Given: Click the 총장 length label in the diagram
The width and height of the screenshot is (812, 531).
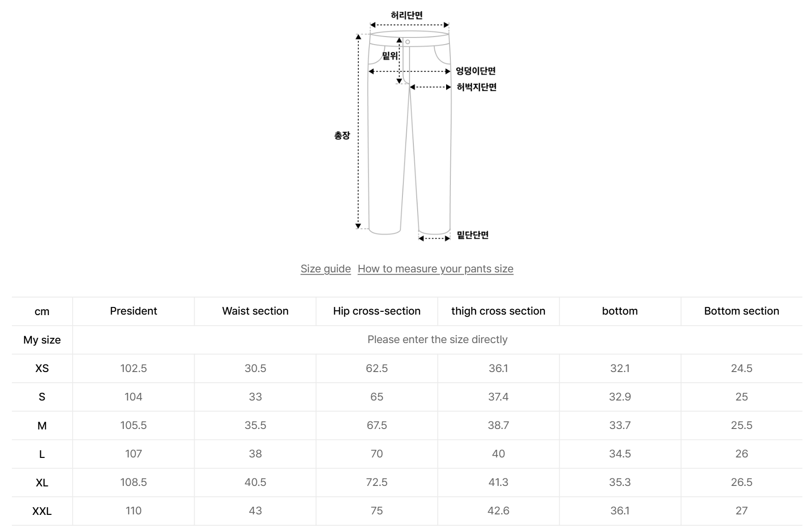Looking at the screenshot, I should (342, 136).
